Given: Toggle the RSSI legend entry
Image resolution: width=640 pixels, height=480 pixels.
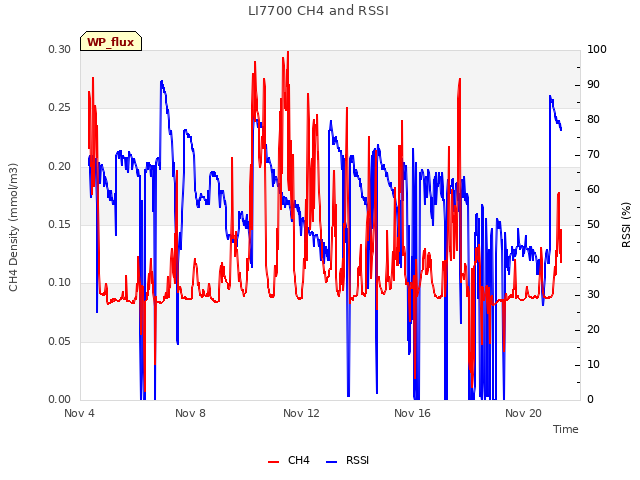Looking at the screenshot, I should pos(347,460).
